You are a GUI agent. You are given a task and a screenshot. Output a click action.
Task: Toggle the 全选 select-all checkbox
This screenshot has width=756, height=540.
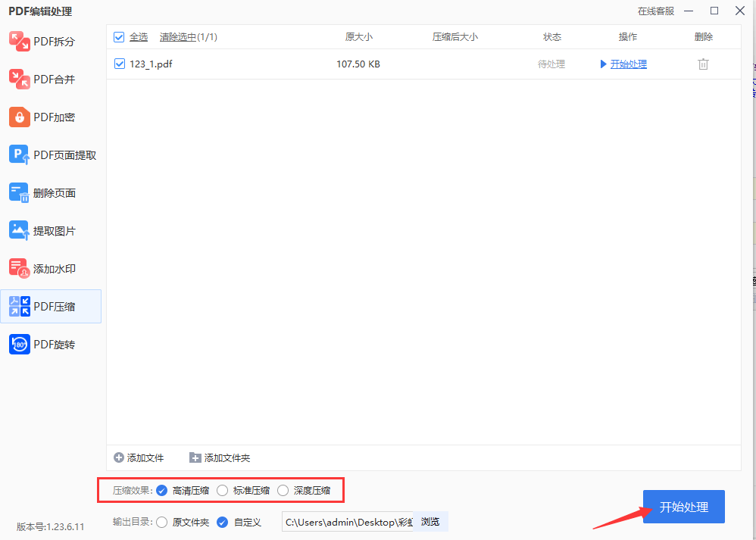click(x=119, y=37)
